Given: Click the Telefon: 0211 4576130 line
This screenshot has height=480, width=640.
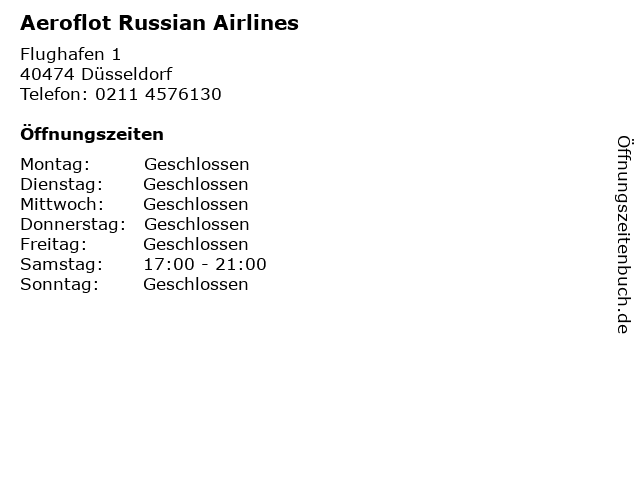Looking at the screenshot, I should click(121, 94).
